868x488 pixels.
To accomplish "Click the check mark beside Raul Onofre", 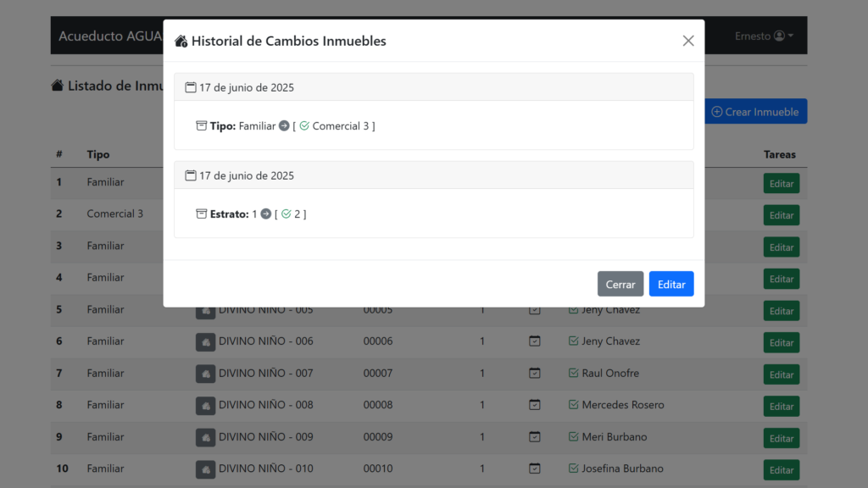I will coord(573,374).
